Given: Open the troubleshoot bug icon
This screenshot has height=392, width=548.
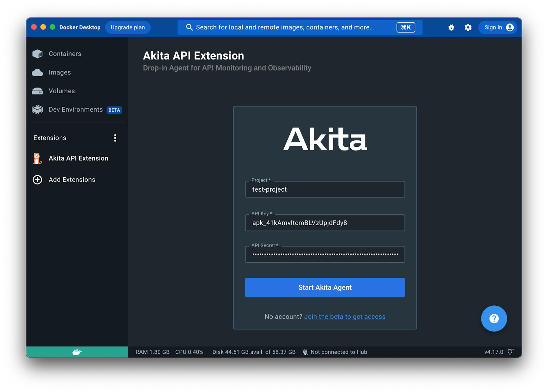Looking at the screenshot, I should [x=451, y=27].
